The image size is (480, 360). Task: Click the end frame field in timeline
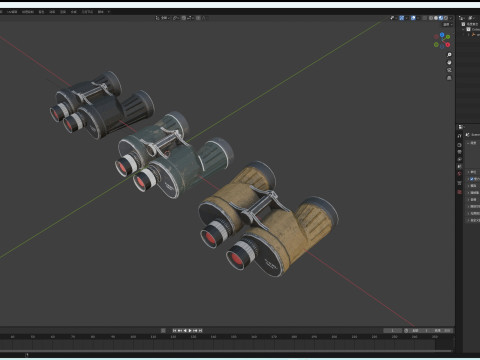[x=442, y=330]
